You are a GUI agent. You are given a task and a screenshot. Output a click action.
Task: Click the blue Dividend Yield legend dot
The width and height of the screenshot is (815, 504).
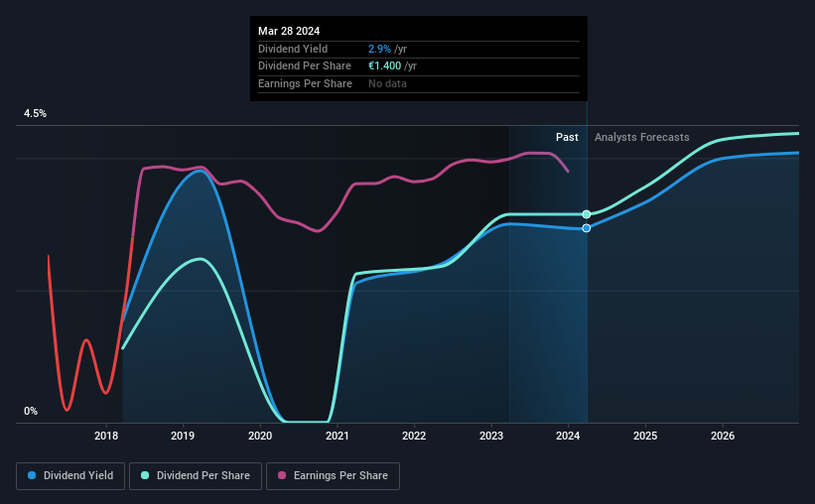32,475
